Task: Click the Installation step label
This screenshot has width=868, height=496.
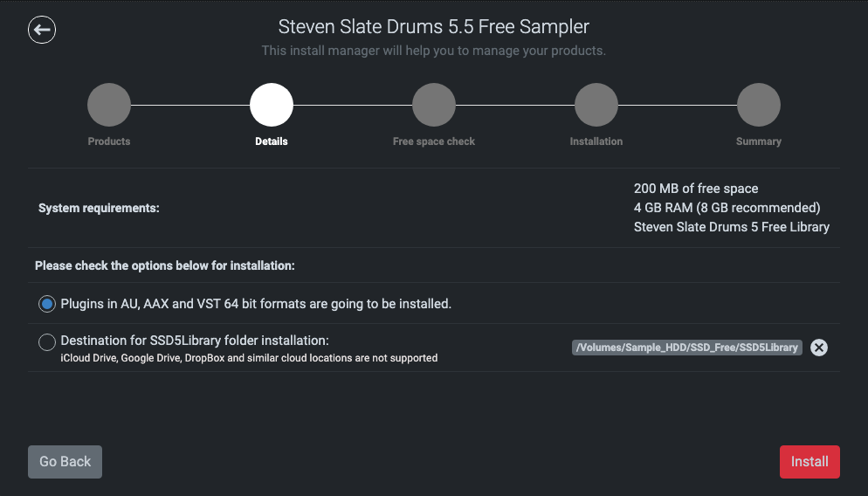Action: [596, 141]
